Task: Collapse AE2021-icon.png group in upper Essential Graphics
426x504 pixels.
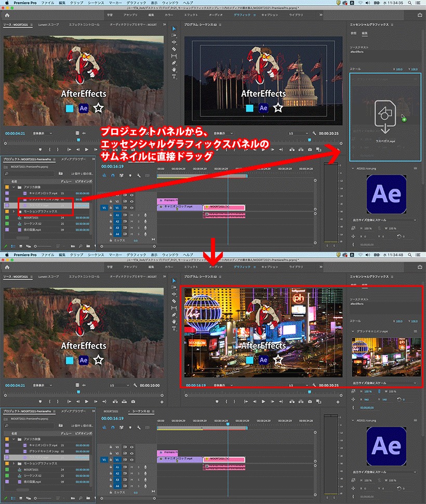Action: point(353,168)
